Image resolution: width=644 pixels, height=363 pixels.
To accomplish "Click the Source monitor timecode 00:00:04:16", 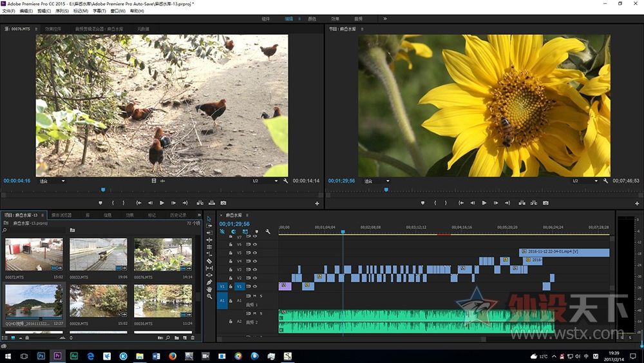I will 17,181.
